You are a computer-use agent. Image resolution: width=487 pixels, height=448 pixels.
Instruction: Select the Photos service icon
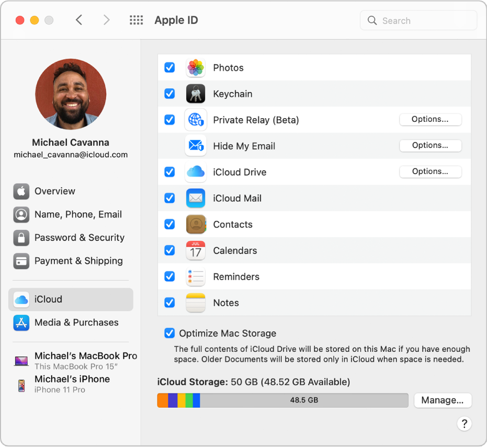coord(195,67)
